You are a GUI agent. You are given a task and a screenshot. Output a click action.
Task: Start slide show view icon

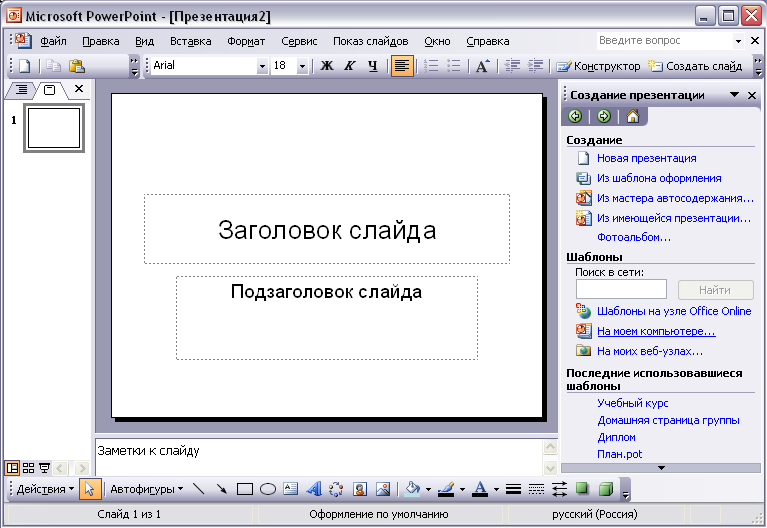[x=45, y=468]
